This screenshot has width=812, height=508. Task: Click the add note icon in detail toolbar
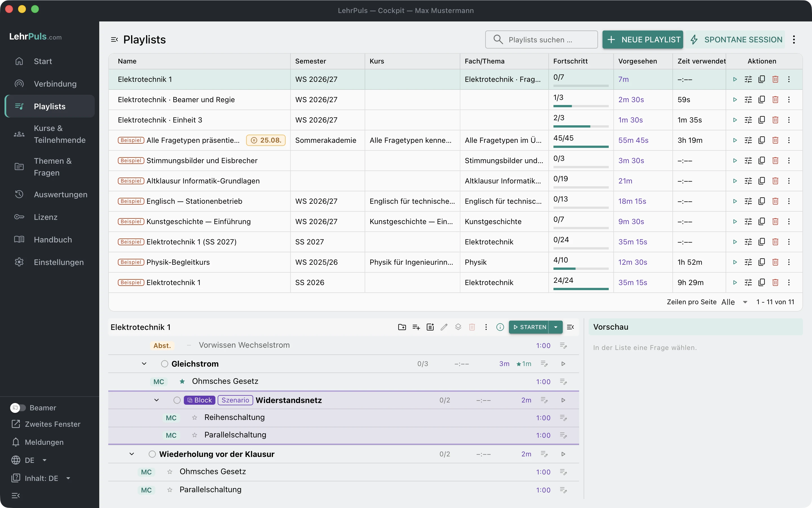pyautogui.click(x=430, y=327)
